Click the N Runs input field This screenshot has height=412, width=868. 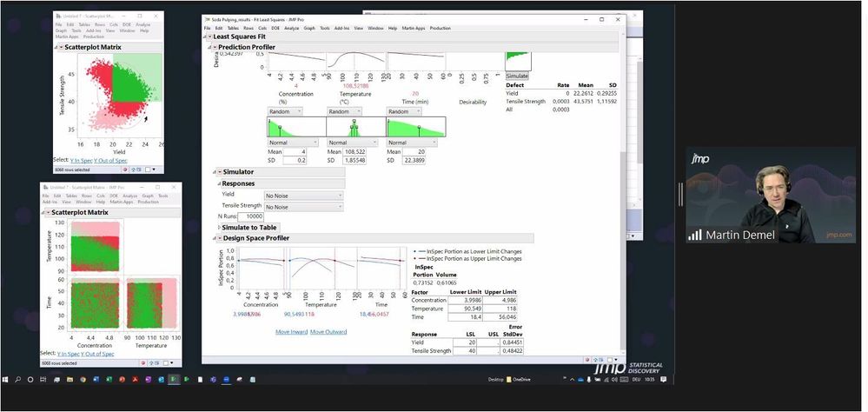coord(250,216)
